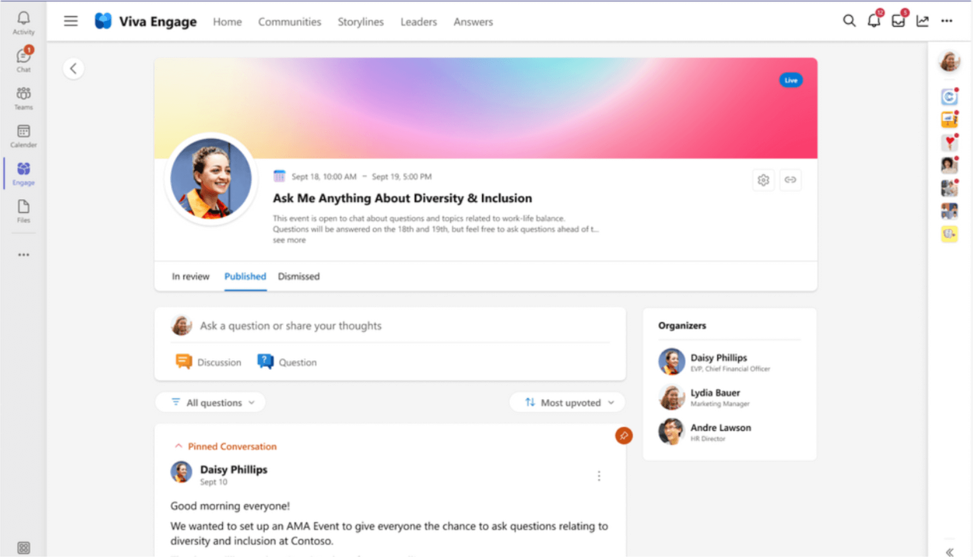Collapse the right rail with double chevron
The width and height of the screenshot is (973, 560).
pyautogui.click(x=950, y=552)
